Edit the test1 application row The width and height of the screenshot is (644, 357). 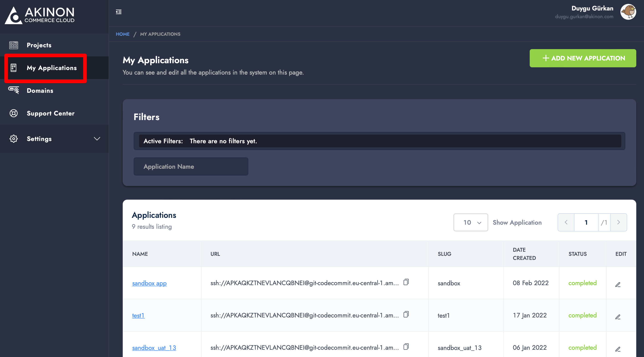(x=618, y=317)
